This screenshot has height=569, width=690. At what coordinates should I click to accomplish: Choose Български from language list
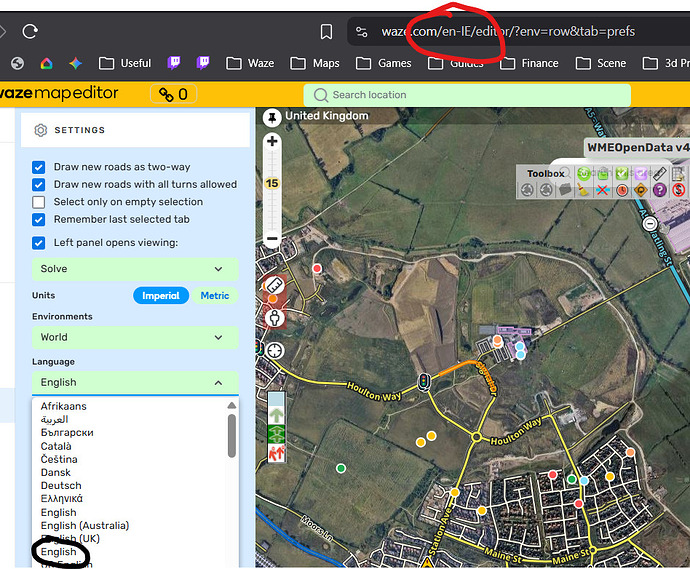pyautogui.click(x=67, y=433)
